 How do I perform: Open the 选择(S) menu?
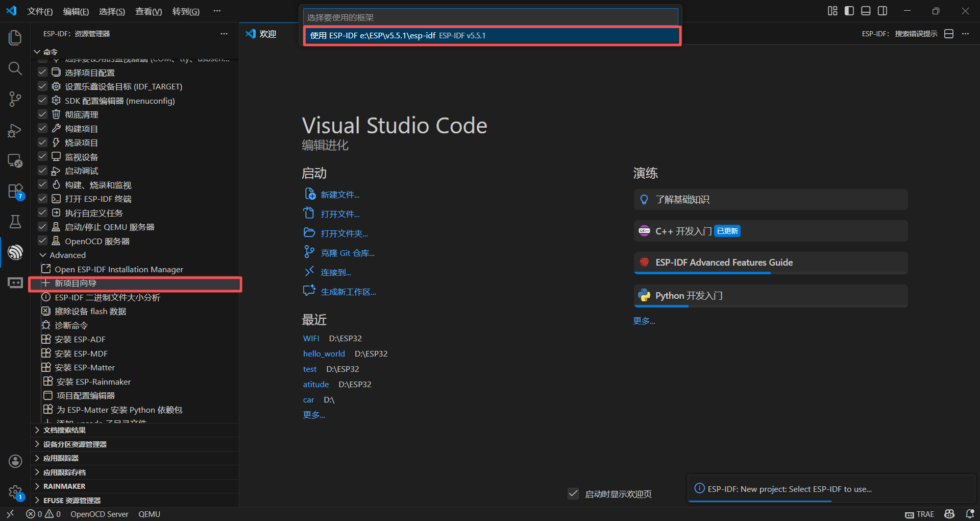click(112, 11)
